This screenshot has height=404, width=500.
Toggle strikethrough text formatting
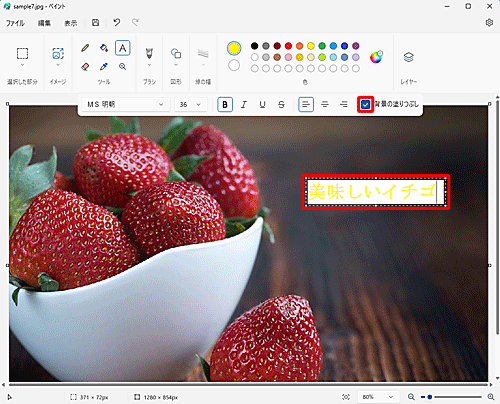pyautogui.click(x=281, y=105)
